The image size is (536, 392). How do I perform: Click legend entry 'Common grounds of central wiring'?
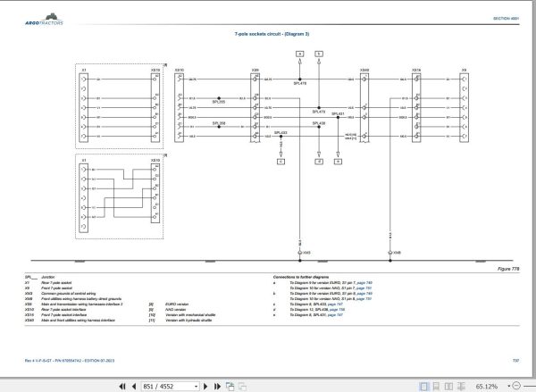pyautogui.click(x=69, y=294)
